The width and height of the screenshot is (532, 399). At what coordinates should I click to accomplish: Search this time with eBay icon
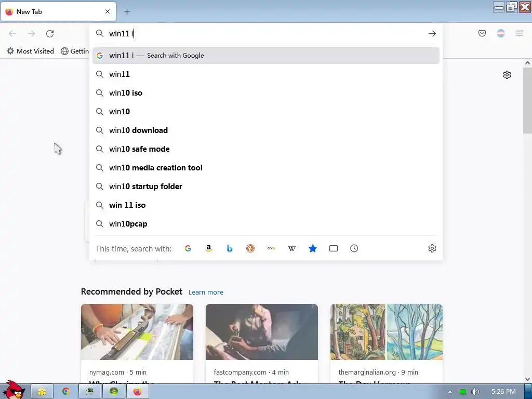[271, 248]
